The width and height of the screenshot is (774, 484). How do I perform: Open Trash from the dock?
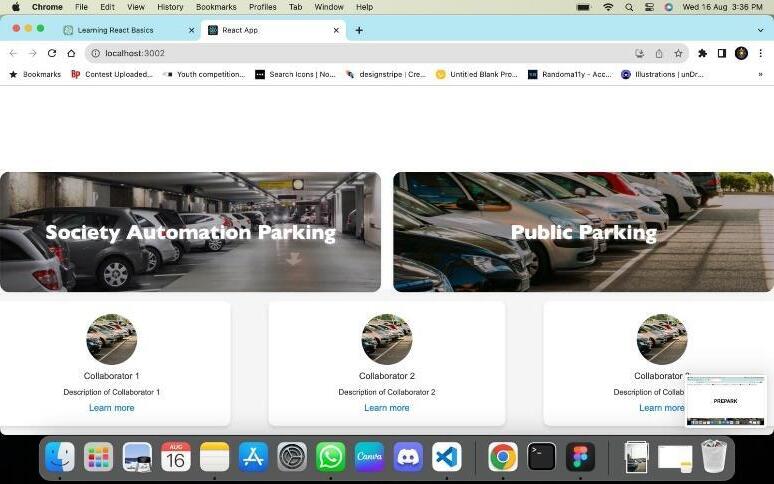(714, 457)
